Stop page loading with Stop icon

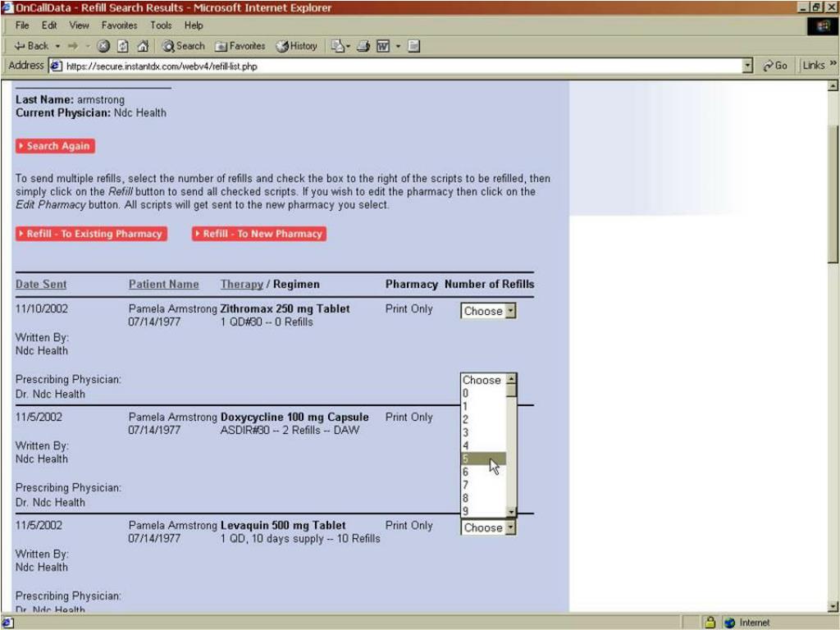[x=103, y=46]
